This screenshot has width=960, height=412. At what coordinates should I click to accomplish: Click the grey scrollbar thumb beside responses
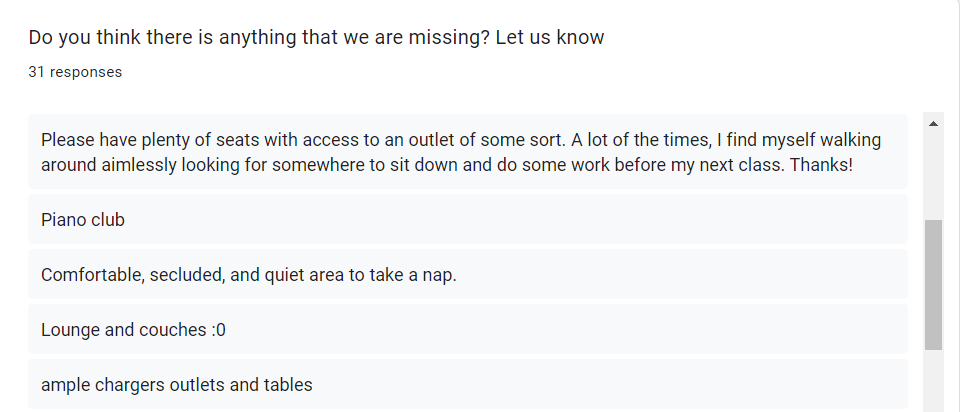933,285
